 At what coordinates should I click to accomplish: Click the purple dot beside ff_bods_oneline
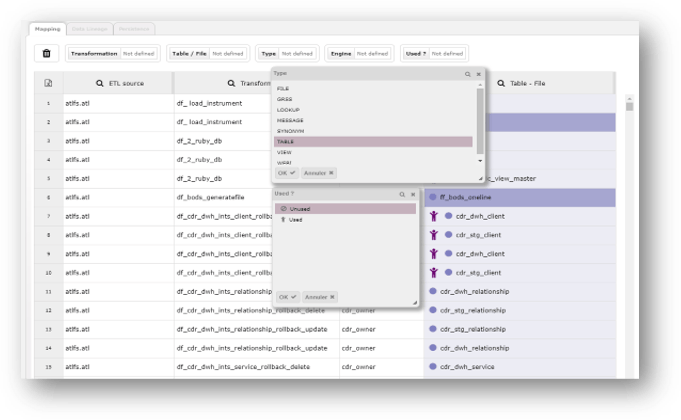click(x=433, y=197)
